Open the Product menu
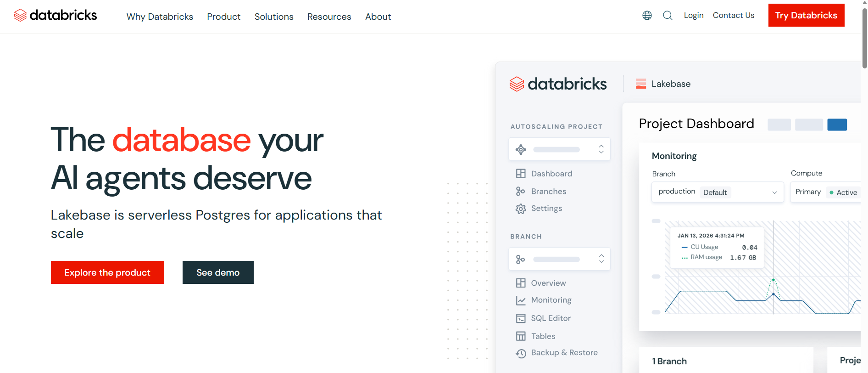This screenshot has height=373, width=868. [223, 17]
